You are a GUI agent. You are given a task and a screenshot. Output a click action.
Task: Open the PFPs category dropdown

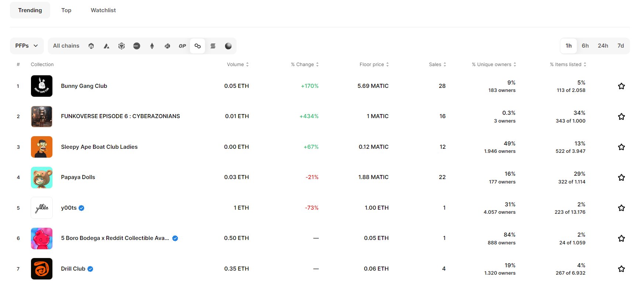27,46
